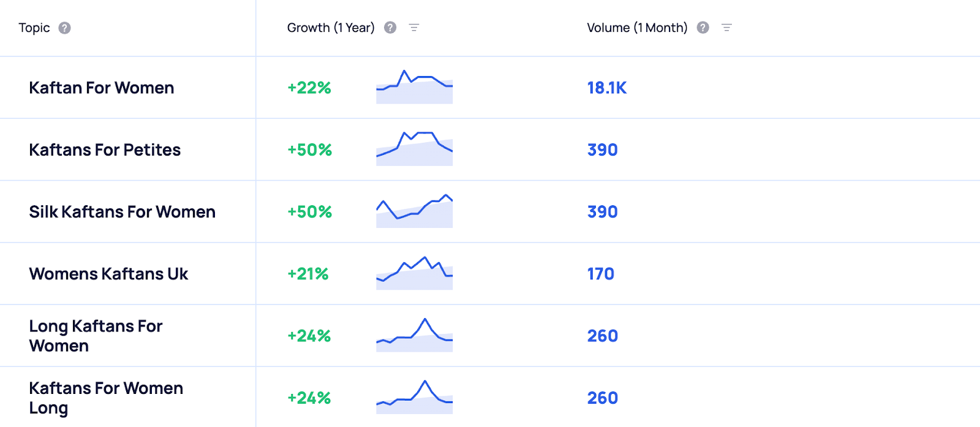980x427 pixels.
Task: Open the Volume (1 Month) filter icon
Action: coord(726,28)
